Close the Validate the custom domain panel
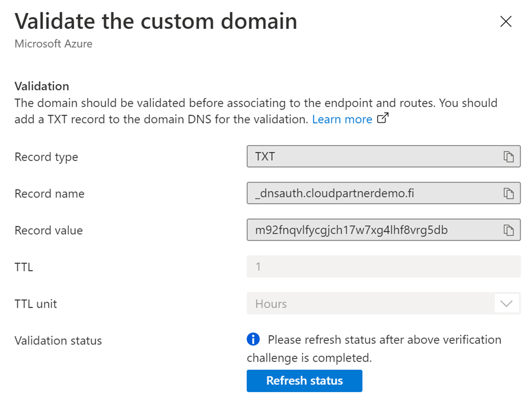This screenshot has width=532, height=413. click(505, 22)
